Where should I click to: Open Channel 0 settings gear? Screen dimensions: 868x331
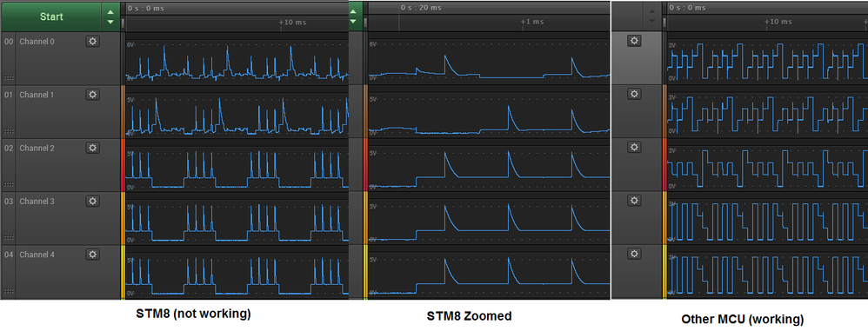click(92, 41)
